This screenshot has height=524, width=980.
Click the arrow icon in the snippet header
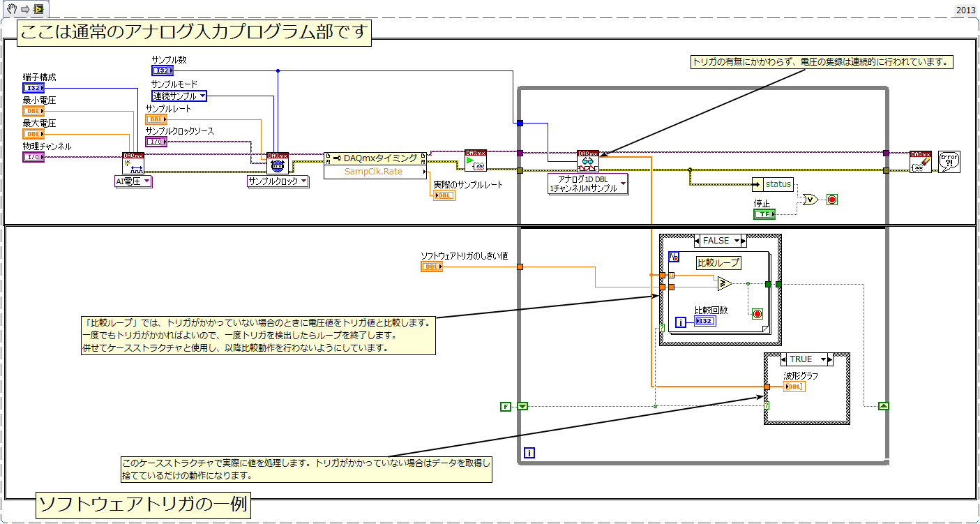pyautogui.click(x=24, y=9)
